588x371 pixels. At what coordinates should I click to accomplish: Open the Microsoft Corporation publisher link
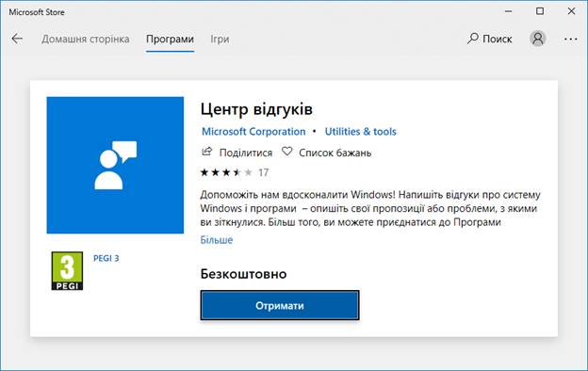[253, 132]
